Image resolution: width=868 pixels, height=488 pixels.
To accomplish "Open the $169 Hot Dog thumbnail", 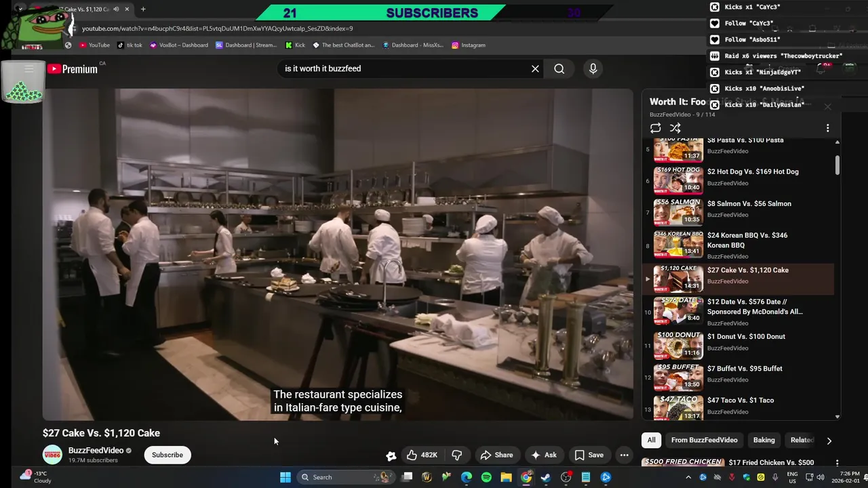I will coord(678,180).
